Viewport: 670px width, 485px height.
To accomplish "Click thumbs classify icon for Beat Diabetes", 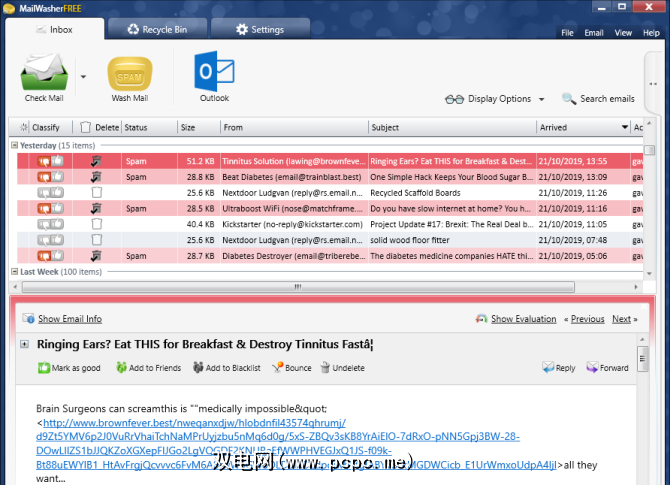I will [x=50, y=177].
